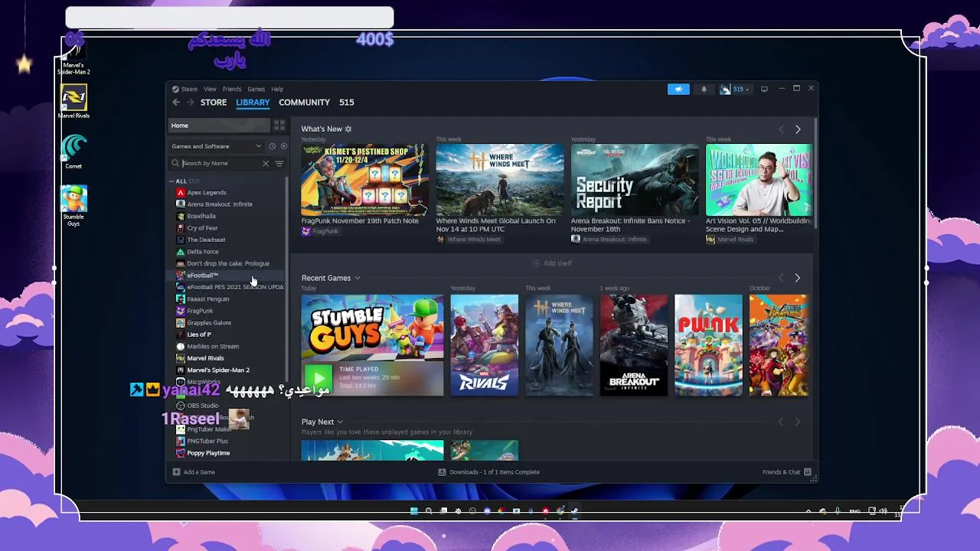Show next Recent Games with right arrow
Viewport: 980px width, 551px height.
pyautogui.click(x=798, y=278)
